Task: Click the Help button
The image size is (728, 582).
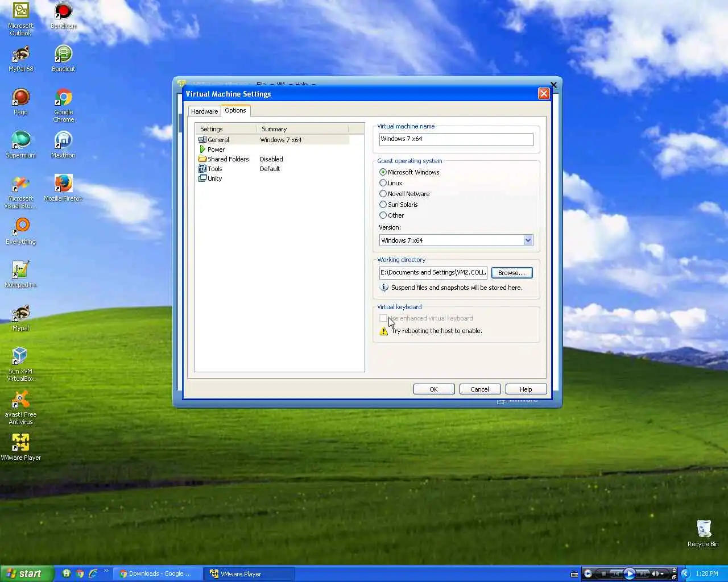Action: tap(526, 389)
